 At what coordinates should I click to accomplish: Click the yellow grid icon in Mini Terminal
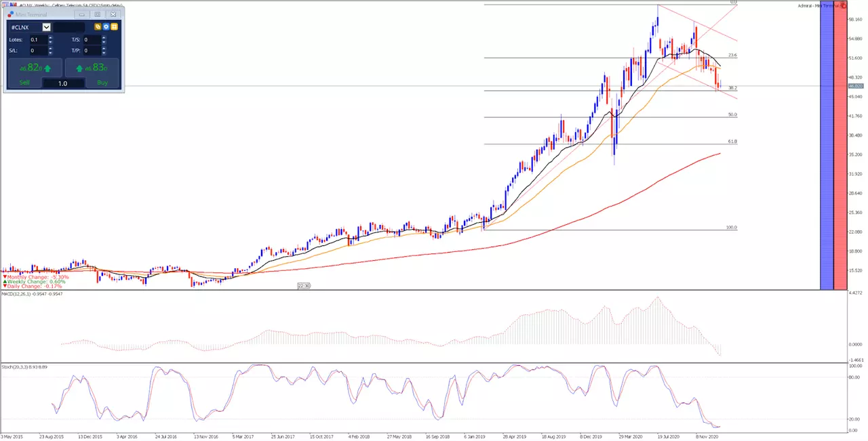coord(114,27)
